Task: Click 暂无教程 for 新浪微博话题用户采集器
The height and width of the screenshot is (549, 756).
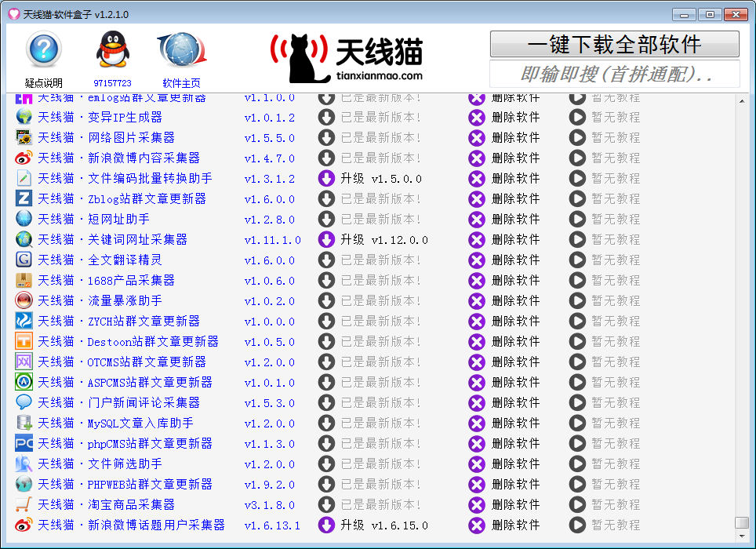Action: point(616,525)
